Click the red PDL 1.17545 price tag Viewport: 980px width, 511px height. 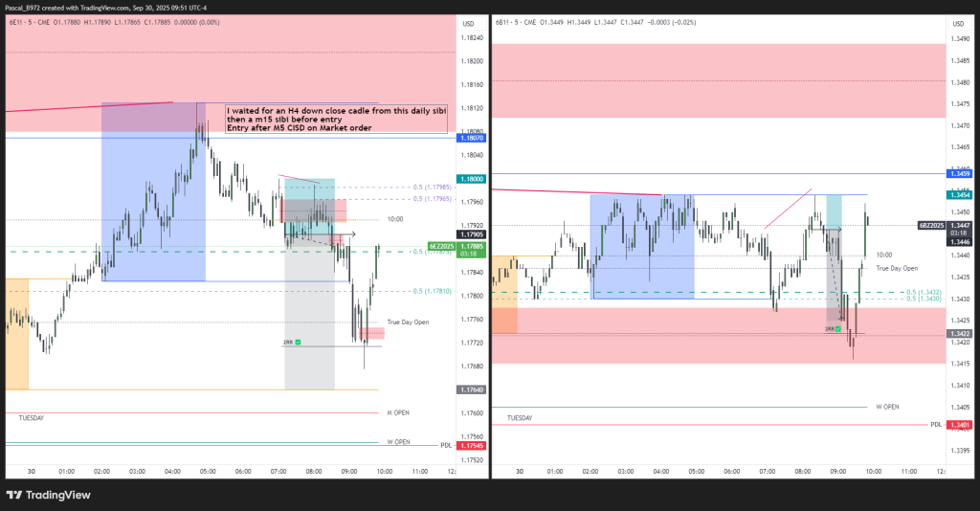click(472, 446)
